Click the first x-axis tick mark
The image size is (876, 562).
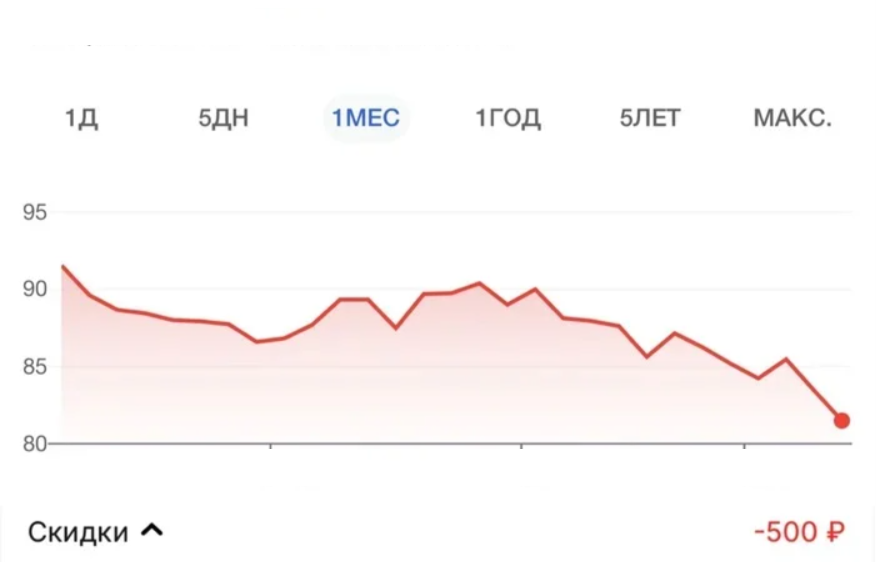pos(270,446)
